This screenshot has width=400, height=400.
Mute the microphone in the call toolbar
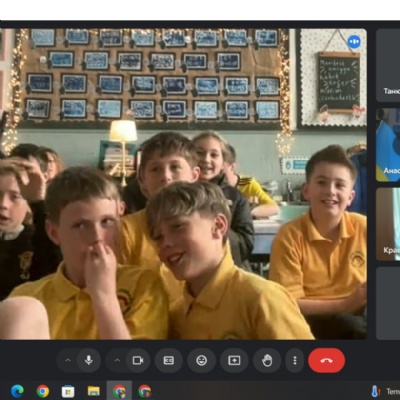(x=89, y=360)
